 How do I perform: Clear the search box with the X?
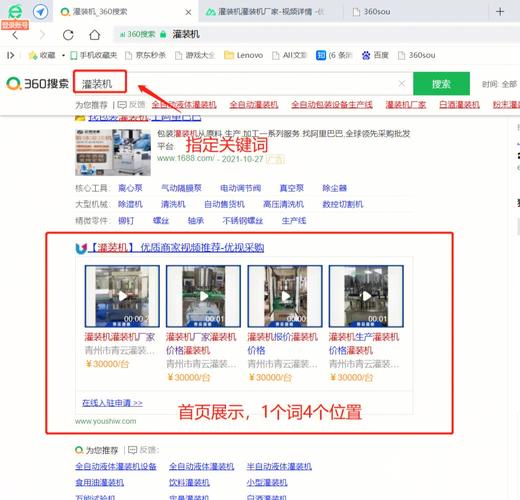(x=402, y=83)
